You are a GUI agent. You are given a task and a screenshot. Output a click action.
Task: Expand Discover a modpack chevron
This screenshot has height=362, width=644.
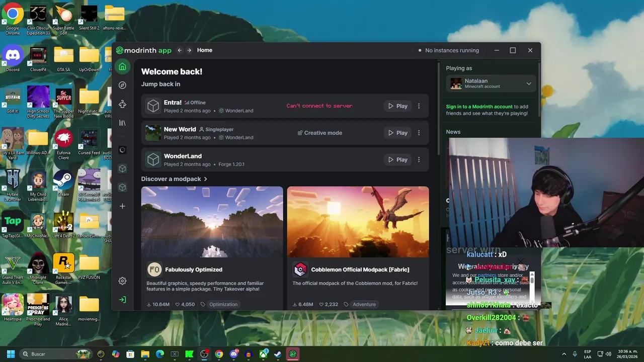(x=205, y=179)
